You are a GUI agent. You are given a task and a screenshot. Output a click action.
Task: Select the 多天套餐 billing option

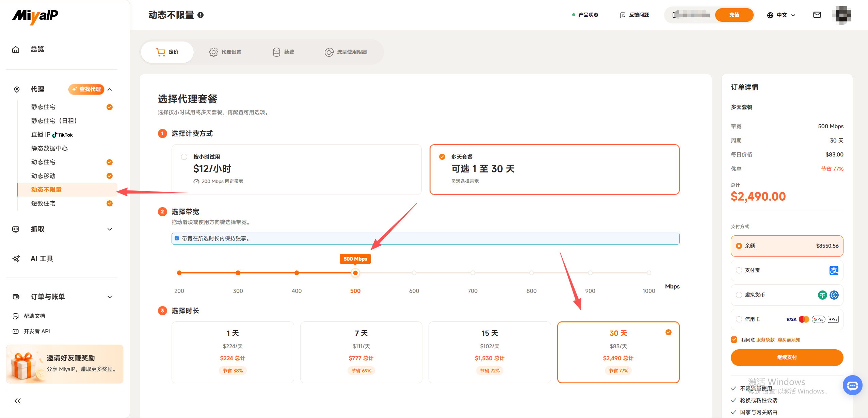pos(554,169)
